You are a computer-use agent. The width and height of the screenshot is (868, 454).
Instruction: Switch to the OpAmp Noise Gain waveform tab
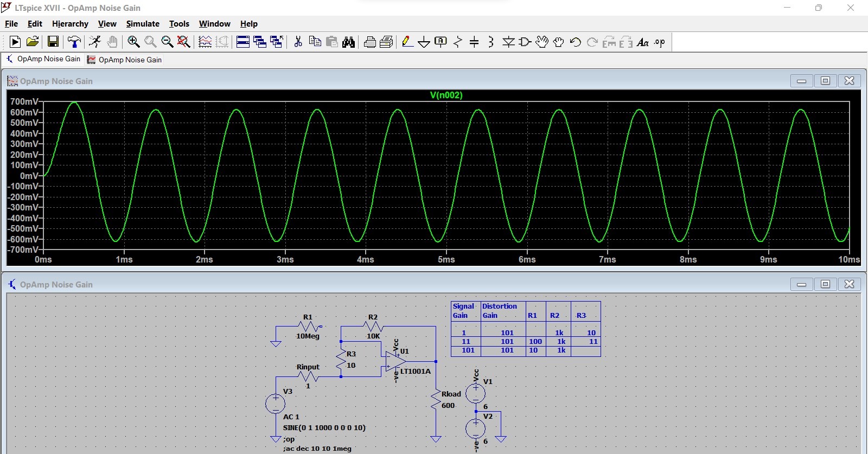[125, 60]
